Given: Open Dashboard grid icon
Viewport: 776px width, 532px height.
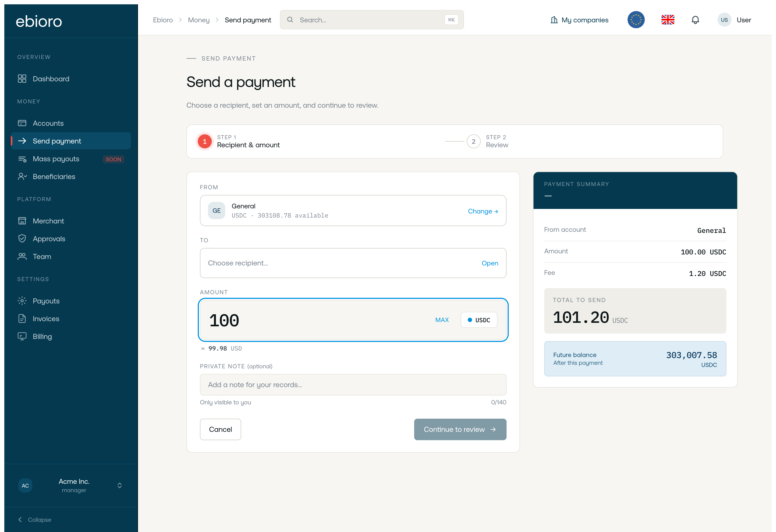Looking at the screenshot, I should click(x=22, y=79).
